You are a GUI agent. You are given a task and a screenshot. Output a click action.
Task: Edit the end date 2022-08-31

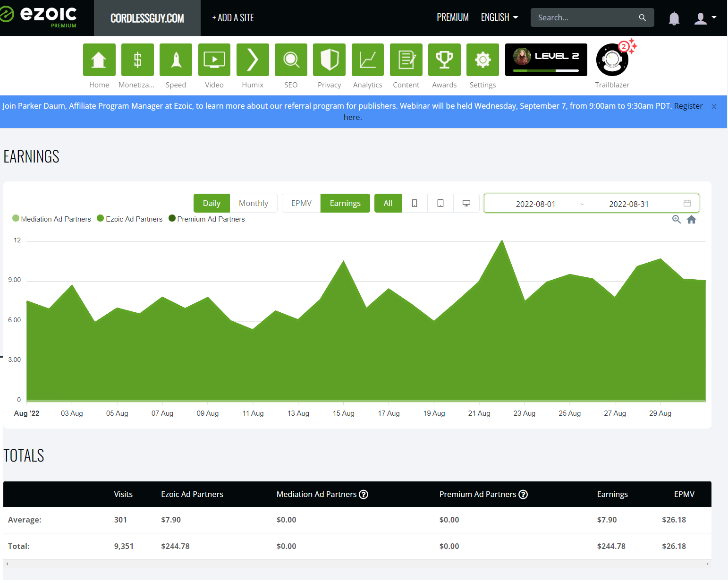tap(629, 204)
